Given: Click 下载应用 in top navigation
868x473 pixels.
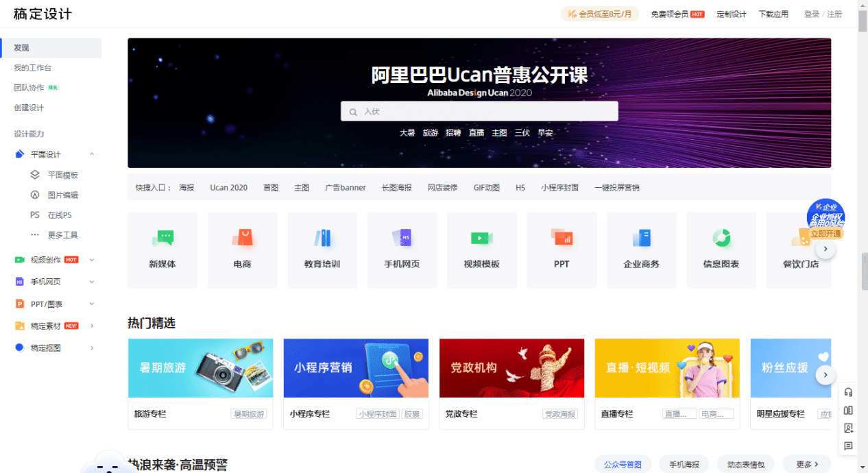Looking at the screenshot, I should (773, 14).
